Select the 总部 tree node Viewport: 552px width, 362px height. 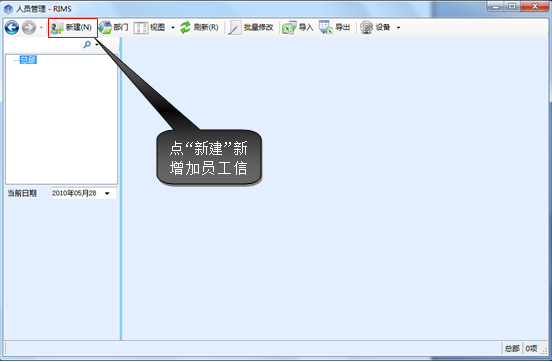click(x=28, y=60)
